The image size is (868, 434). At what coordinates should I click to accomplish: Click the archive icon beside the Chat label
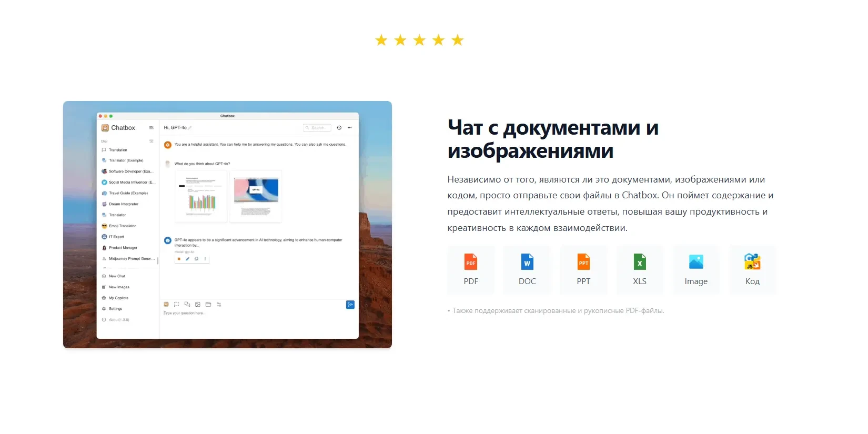tap(152, 141)
